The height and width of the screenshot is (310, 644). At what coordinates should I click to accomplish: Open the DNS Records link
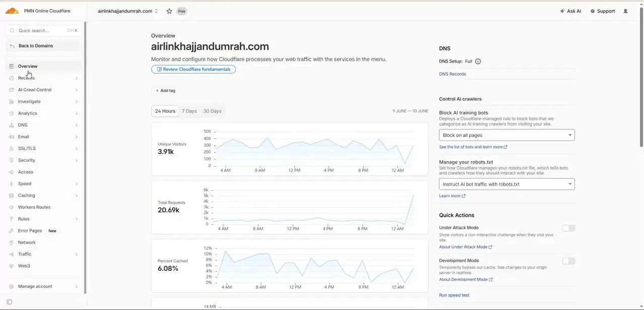coord(452,74)
